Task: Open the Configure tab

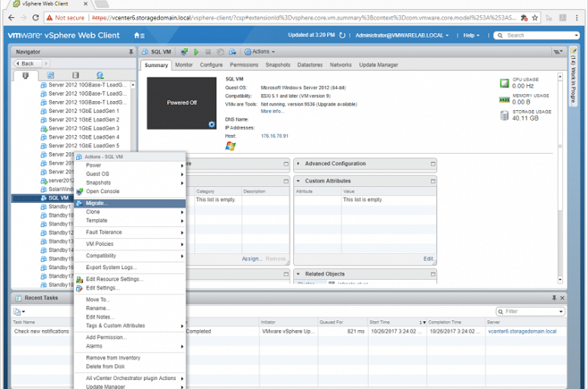Action: tap(211, 65)
